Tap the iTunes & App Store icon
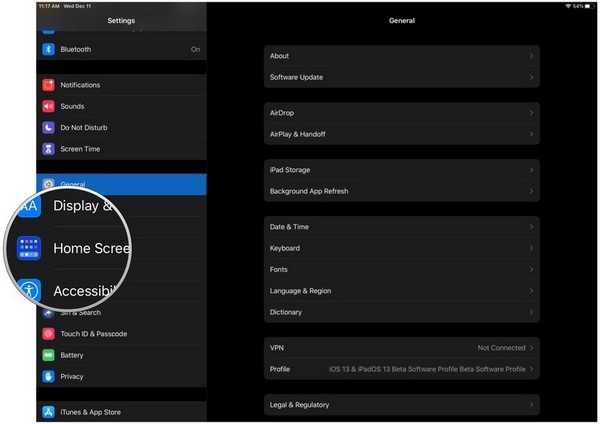 pyautogui.click(x=48, y=412)
